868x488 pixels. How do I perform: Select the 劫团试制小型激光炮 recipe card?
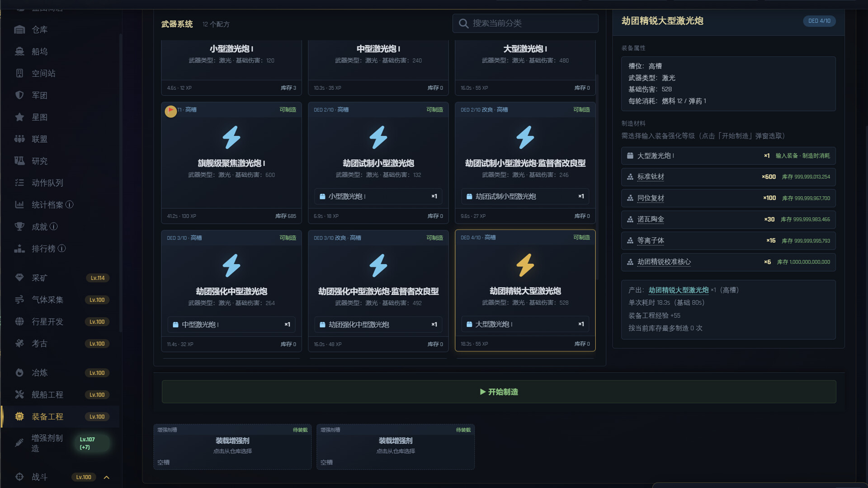pos(378,163)
